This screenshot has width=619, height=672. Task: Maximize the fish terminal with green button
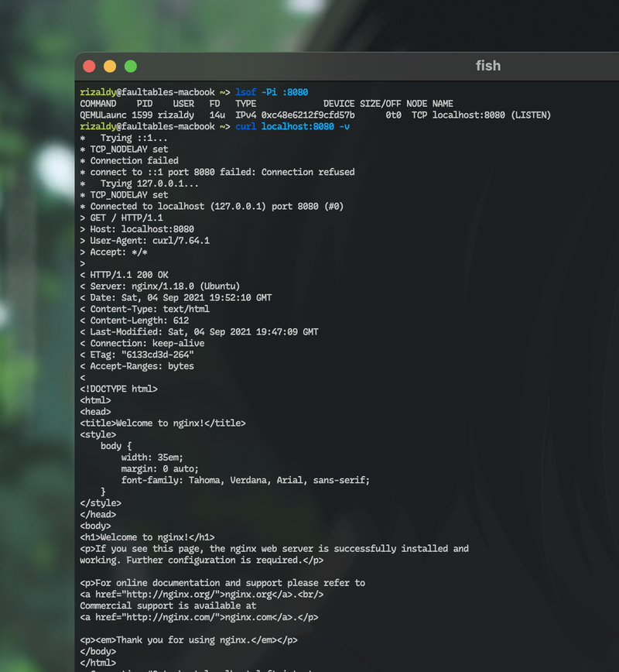pos(131,67)
